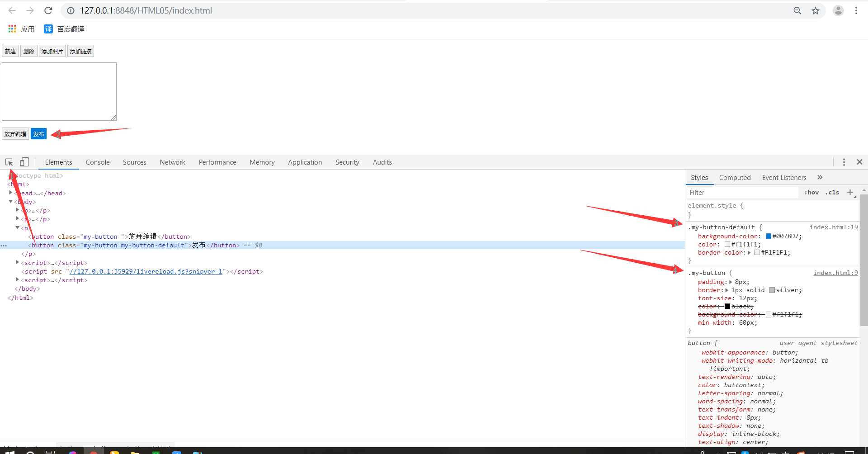Switch to the Sources tab
This screenshot has height=454, width=868.
(135, 162)
